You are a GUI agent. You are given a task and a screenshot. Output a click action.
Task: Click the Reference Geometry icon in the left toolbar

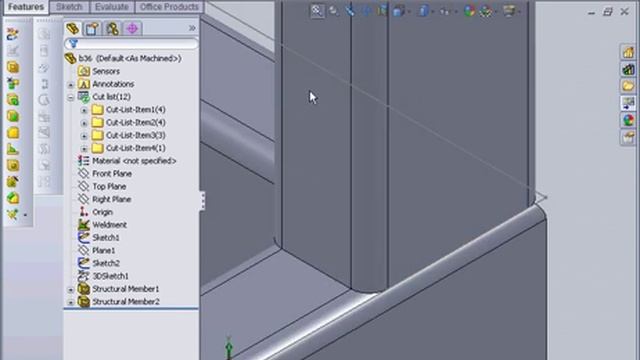coord(13,214)
